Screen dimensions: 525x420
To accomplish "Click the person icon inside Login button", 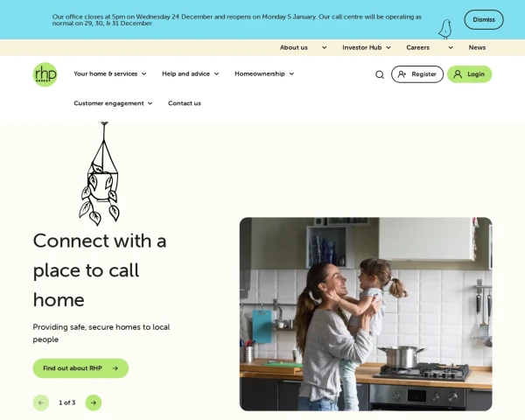I will click(458, 74).
